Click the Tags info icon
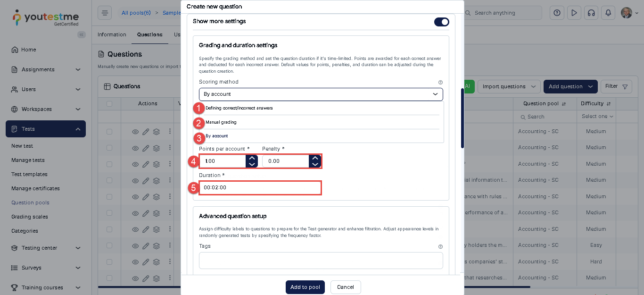 pyautogui.click(x=440, y=246)
